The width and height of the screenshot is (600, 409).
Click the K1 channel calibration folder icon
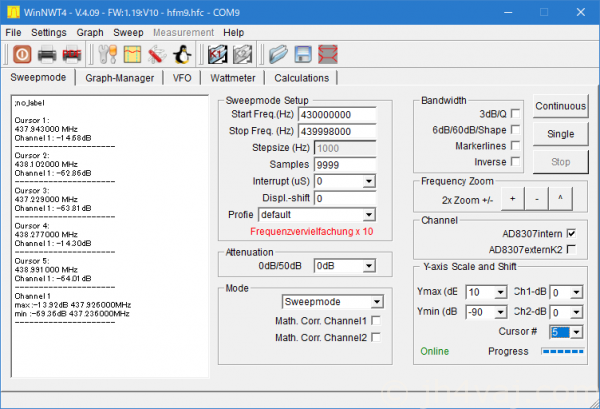217,54
